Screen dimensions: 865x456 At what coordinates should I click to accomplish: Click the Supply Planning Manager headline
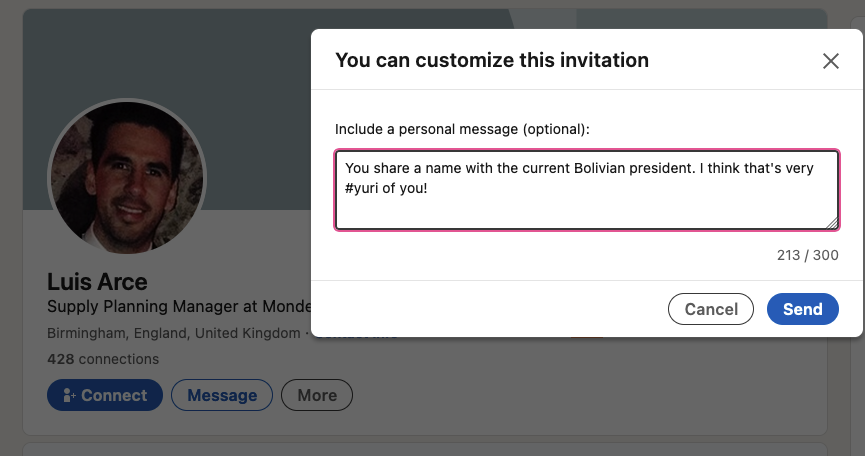coord(179,307)
